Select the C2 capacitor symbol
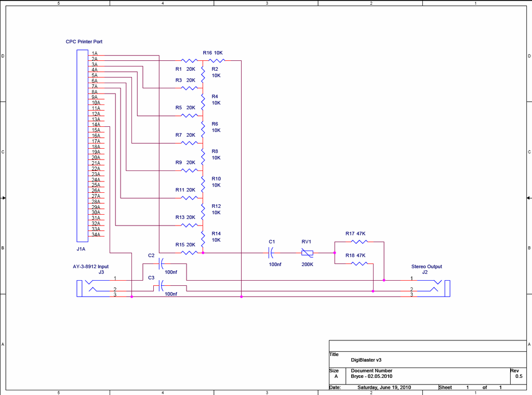This screenshot has height=395, width=532. coord(161,264)
